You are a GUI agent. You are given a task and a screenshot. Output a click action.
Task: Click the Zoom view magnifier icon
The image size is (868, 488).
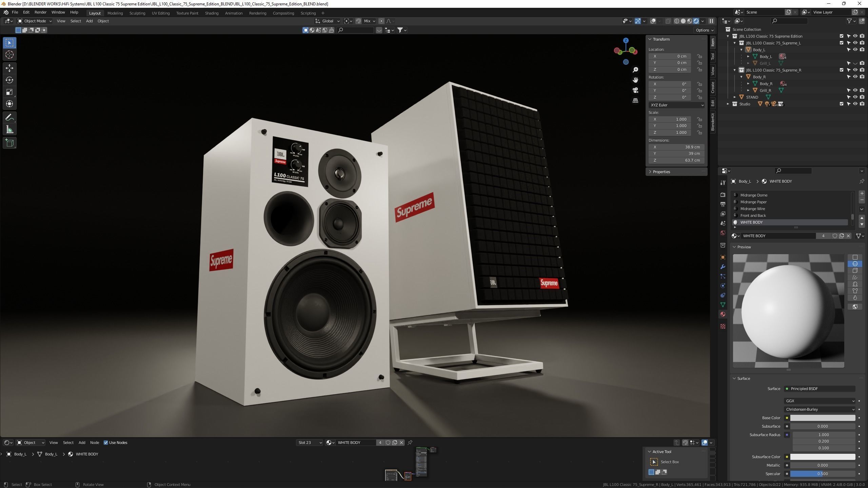click(x=635, y=70)
